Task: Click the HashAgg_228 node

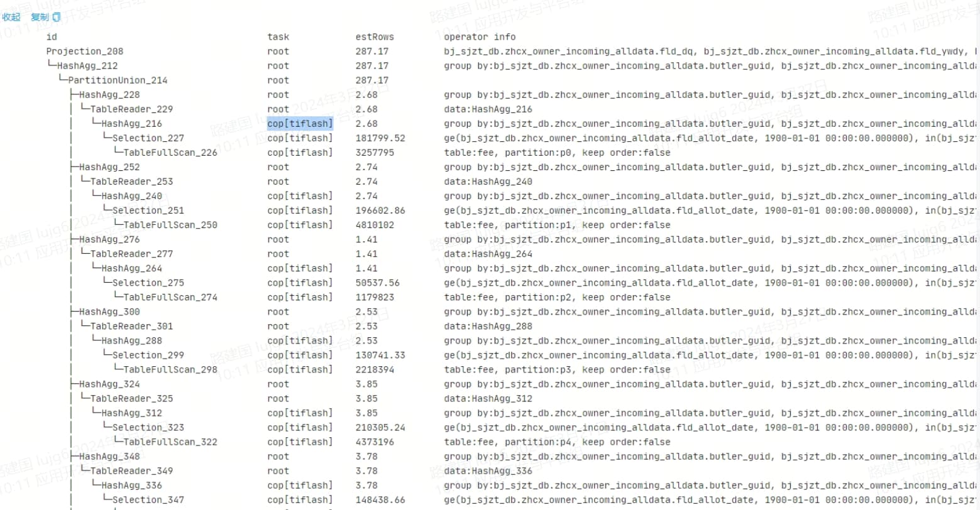Action: click(109, 95)
